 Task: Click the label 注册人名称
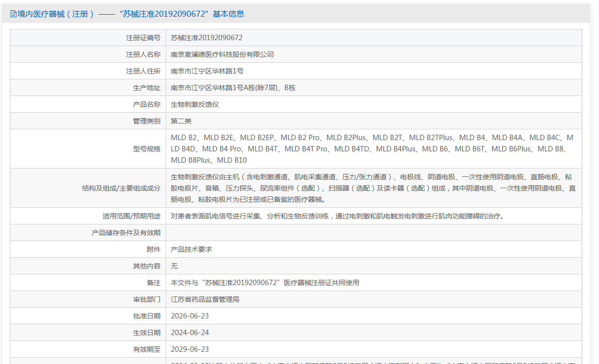143,54
